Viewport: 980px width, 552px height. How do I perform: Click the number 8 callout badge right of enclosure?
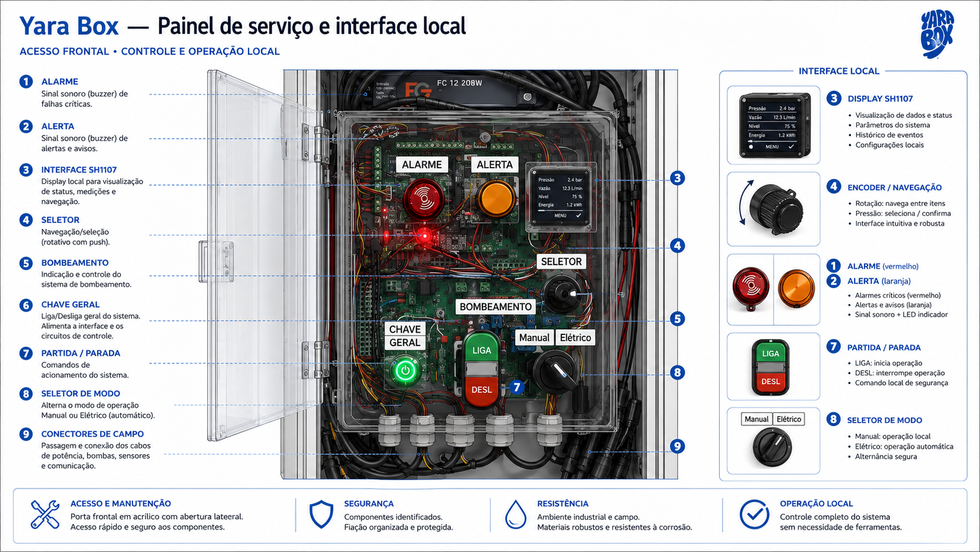(x=678, y=372)
